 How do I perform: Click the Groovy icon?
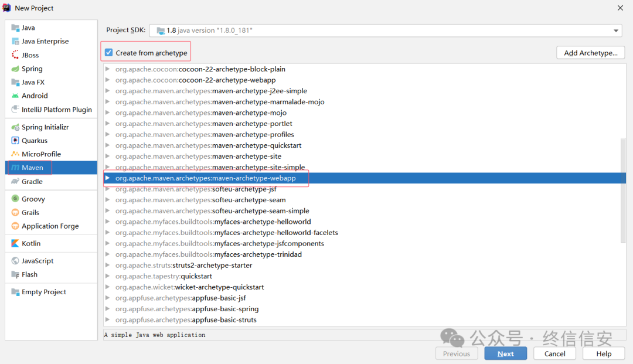pyautogui.click(x=15, y=199)
